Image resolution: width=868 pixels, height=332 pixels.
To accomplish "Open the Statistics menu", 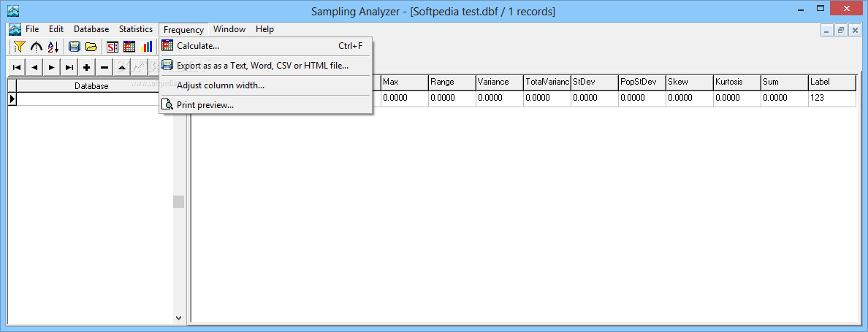I will point(136,29).
